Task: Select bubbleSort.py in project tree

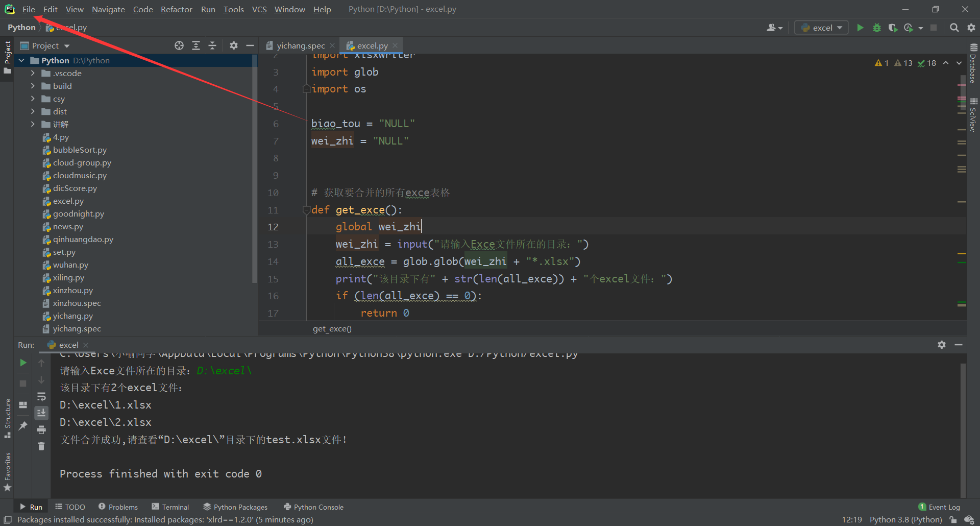Action: click(x=80, y=150)
